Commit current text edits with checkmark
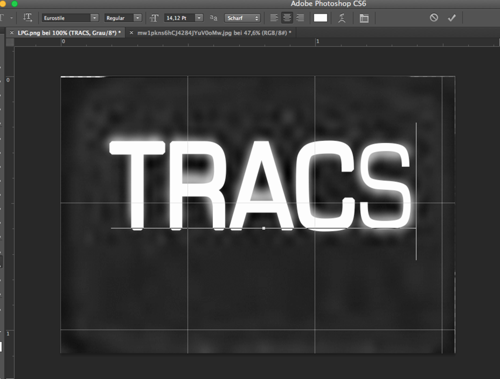 tap(452, 18)
